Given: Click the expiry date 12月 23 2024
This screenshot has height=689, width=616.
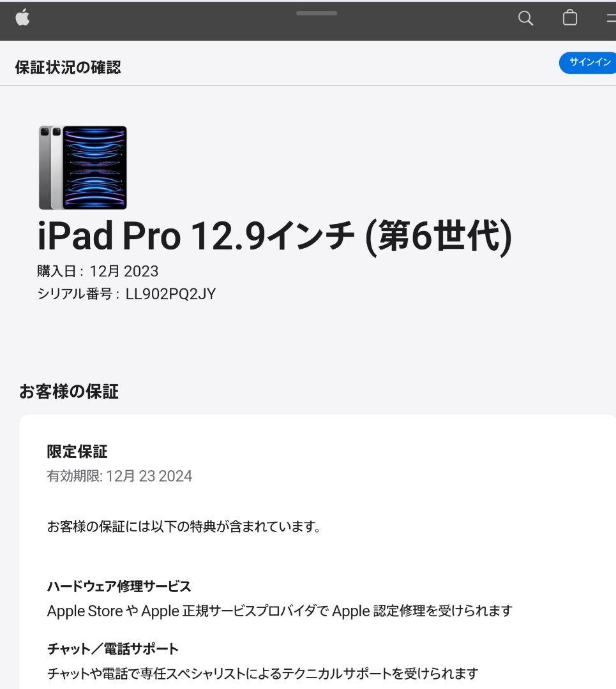Looking at the screenshot, I should [149, 476].
